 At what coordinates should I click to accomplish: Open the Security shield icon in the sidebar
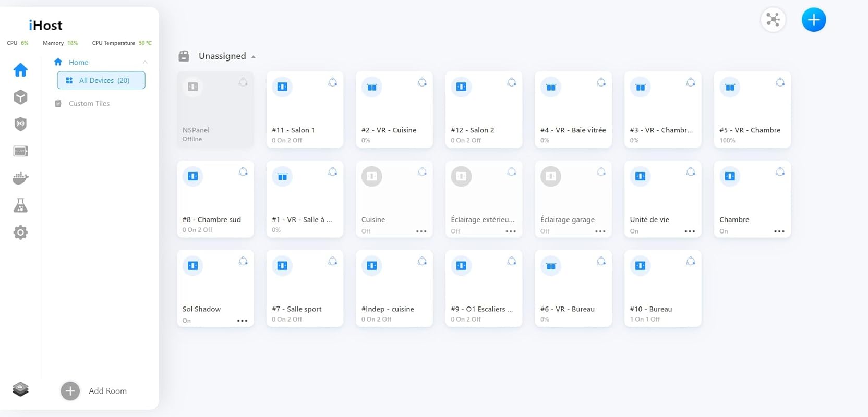click(x=20, y=124)
